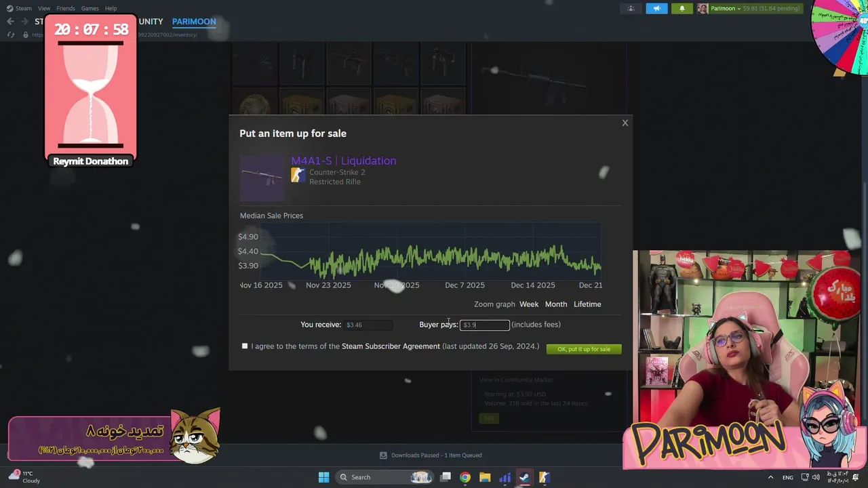This screenshot has width=868, height=488.
Task: Open the notification bell in the system tray
Action: [856, 477]
